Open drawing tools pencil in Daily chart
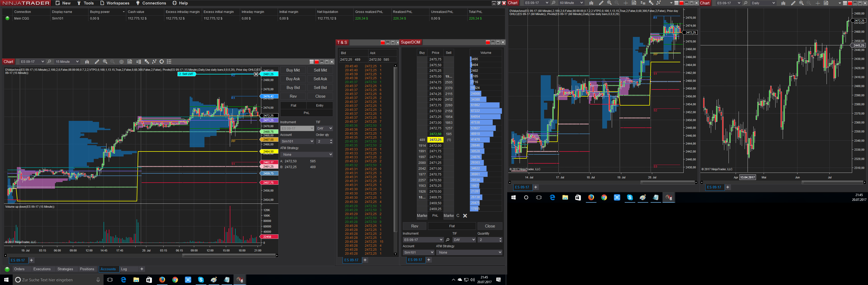 (793, 3)
